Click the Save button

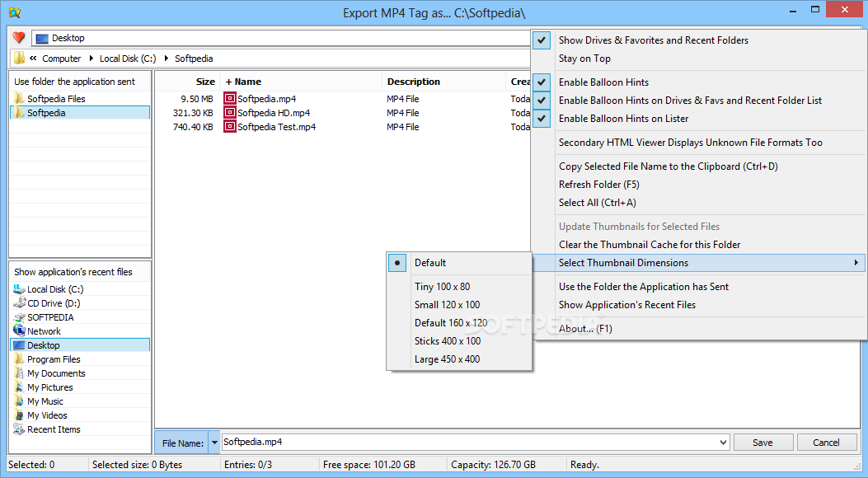(762, 443)
